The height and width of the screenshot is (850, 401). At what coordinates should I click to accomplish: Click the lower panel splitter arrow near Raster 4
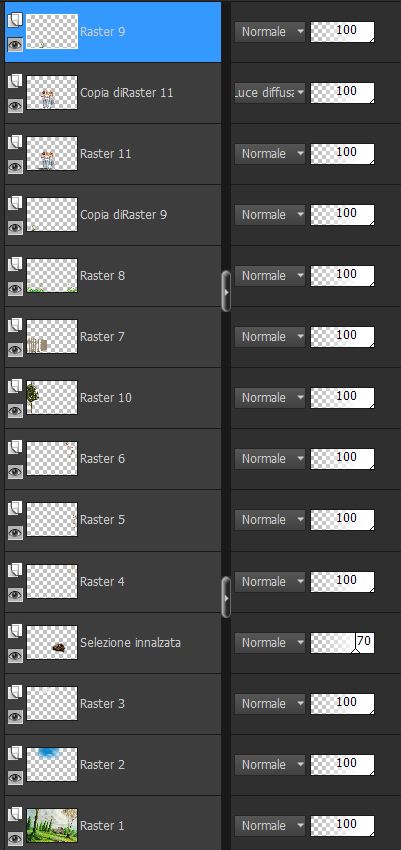tap(226, 597)
